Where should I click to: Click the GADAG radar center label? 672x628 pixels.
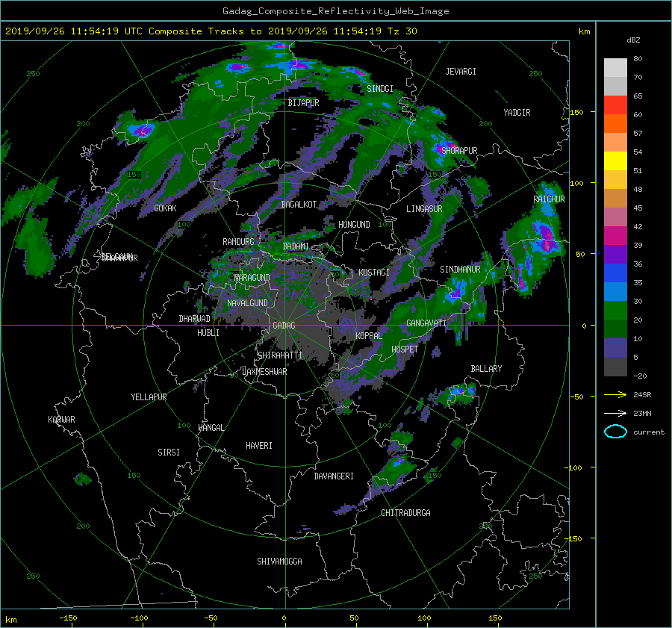(x=284, y=326)
